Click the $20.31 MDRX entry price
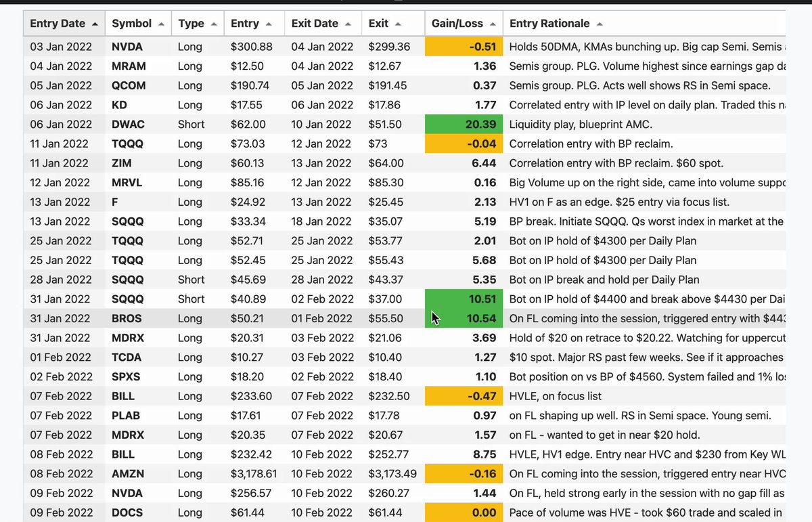 pyautogui.click(x=247, y=338)
